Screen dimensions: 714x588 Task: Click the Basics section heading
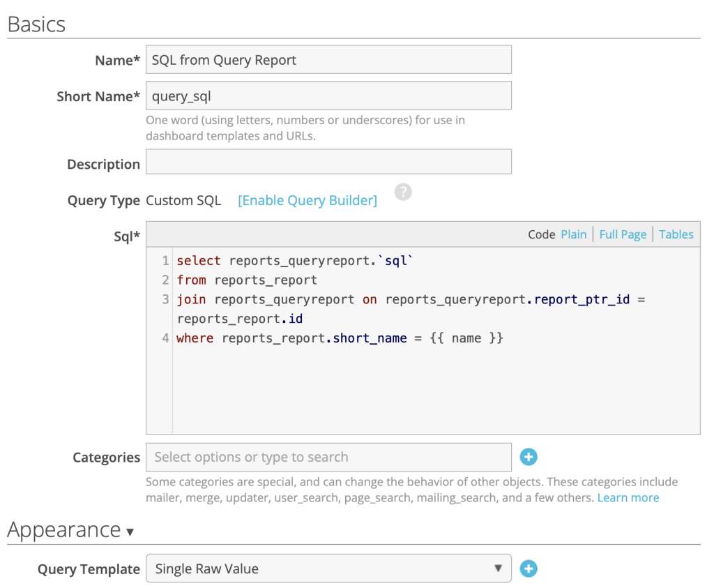click(x=36, y=24)
